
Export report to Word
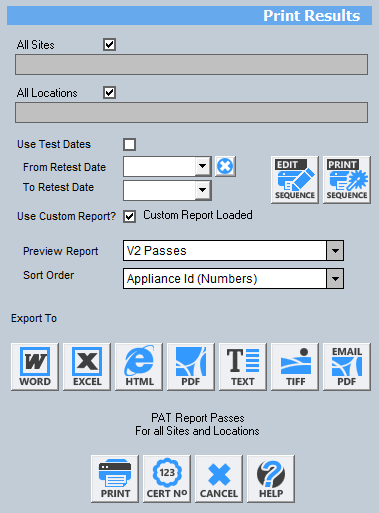[35, 367]
